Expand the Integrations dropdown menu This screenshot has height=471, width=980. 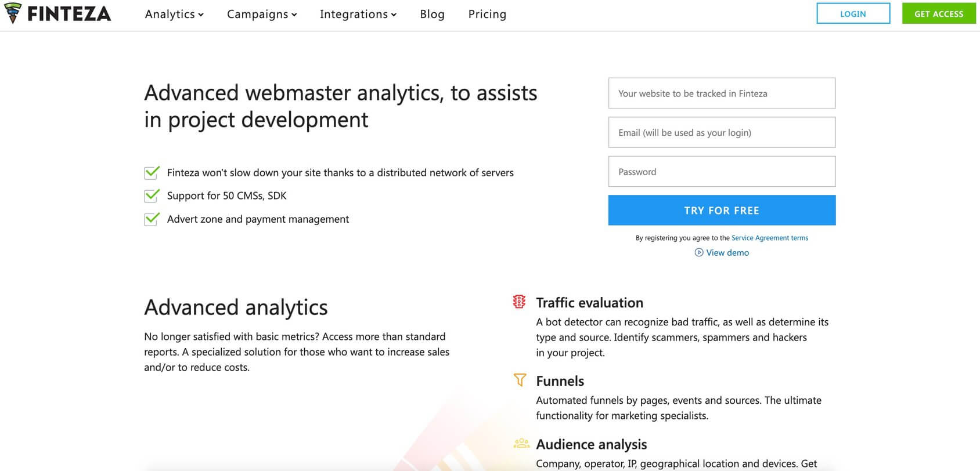(x=358, y=14)
